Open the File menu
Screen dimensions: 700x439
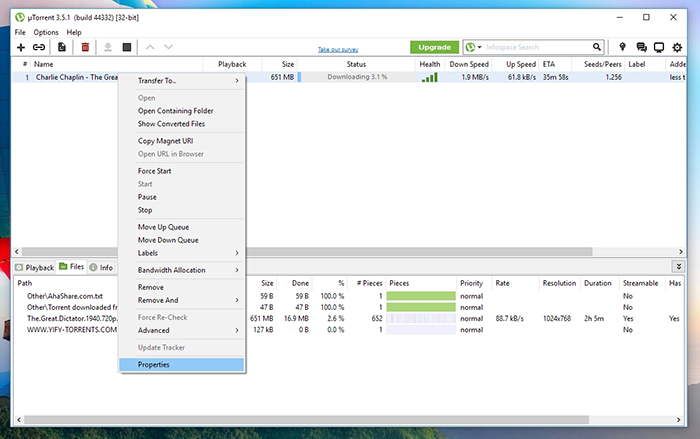point(20,32)
